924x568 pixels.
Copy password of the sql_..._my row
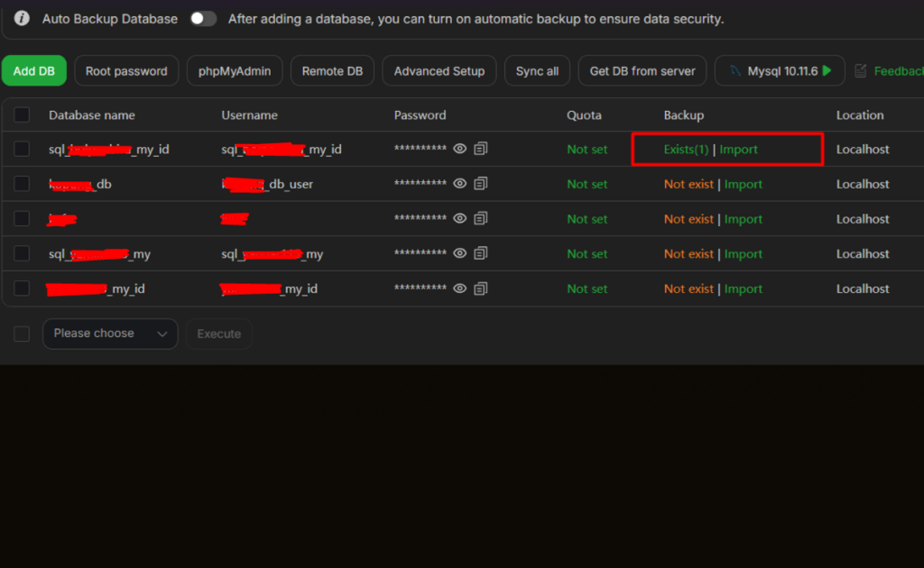481,253
